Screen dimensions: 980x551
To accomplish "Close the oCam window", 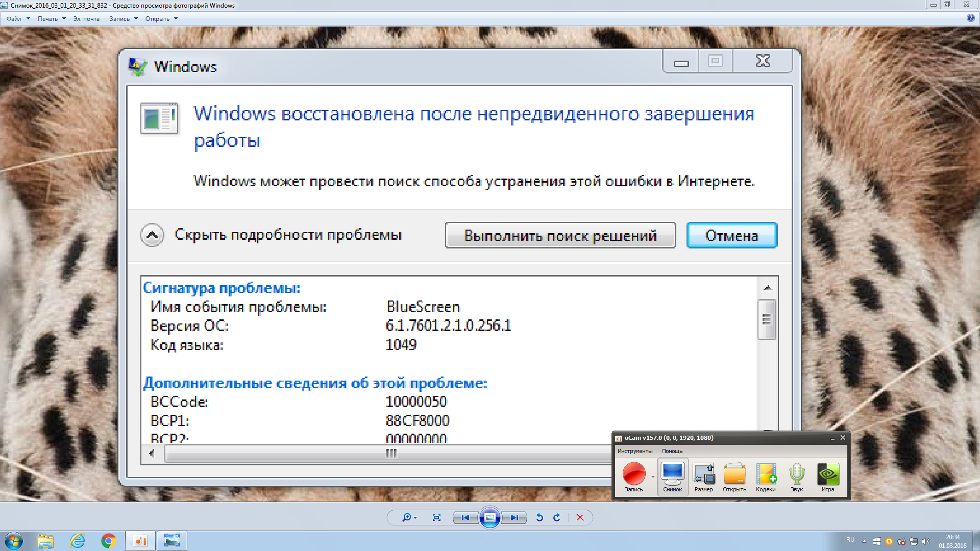I will (843, 438).
